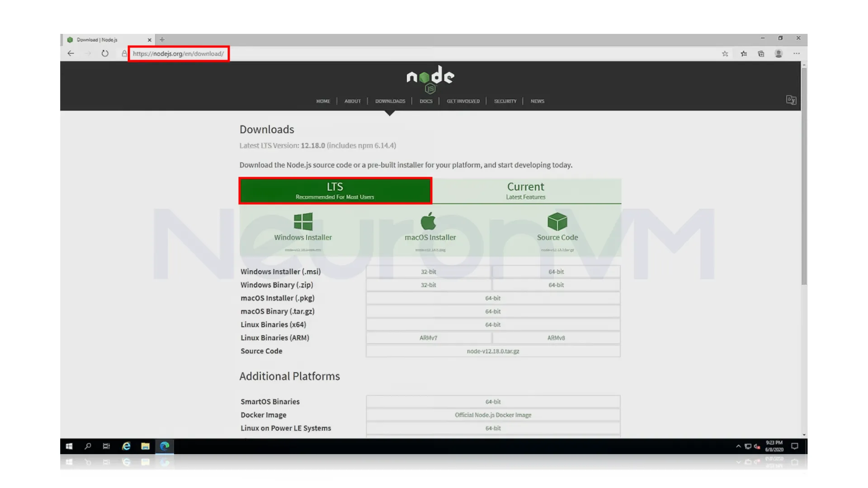Screen dimensions: 868x488
Task: Open HOME in site navigation
Action: point(323,101)
